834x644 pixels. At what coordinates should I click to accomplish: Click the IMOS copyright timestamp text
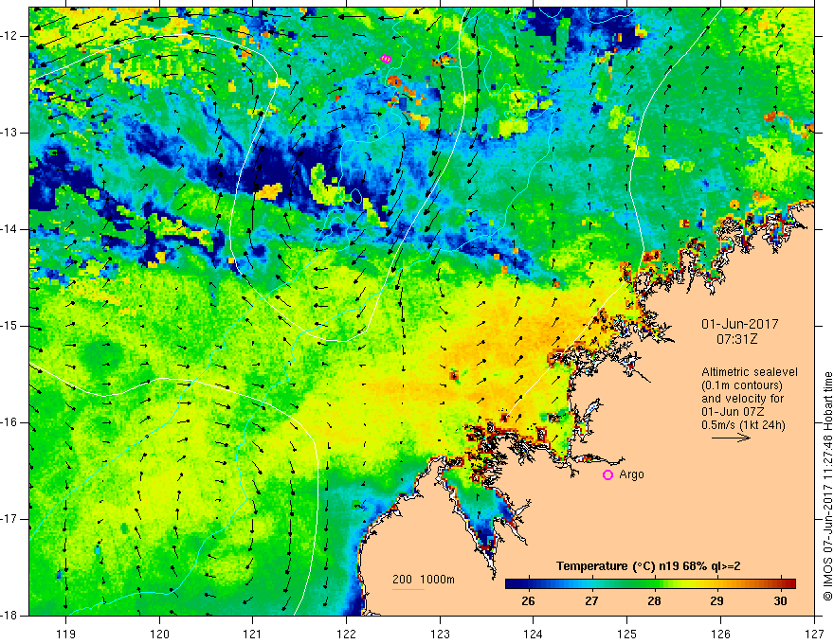827,486
